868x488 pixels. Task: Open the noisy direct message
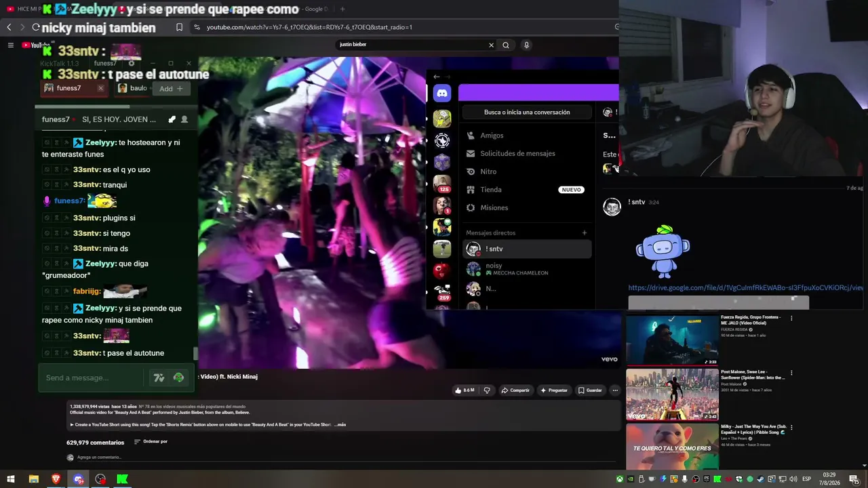coord(527,269)
